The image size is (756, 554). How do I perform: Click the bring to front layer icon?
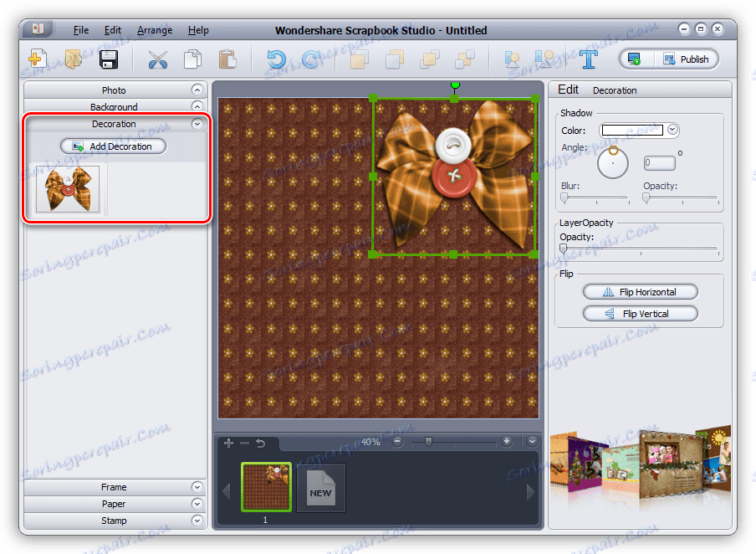[360, 59]
